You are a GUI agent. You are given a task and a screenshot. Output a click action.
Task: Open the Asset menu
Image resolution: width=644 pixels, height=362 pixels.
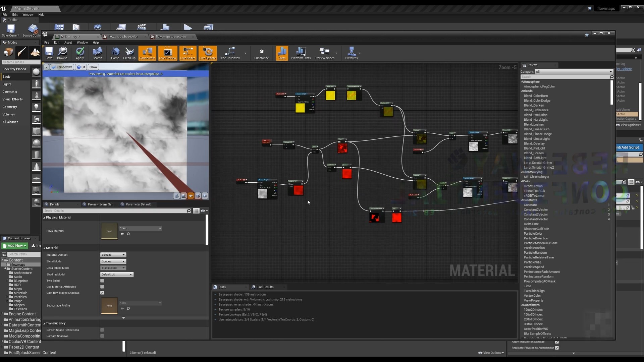tap(68, 42)
